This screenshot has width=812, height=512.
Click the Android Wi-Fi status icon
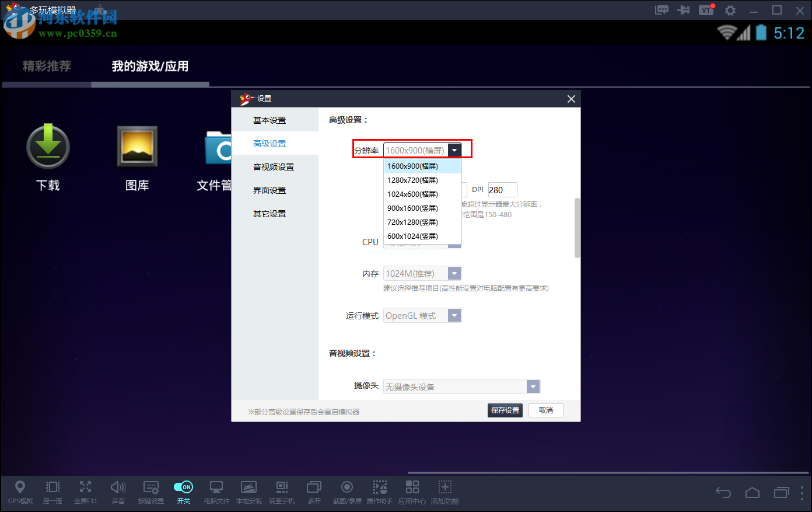(x=727, y=33)
